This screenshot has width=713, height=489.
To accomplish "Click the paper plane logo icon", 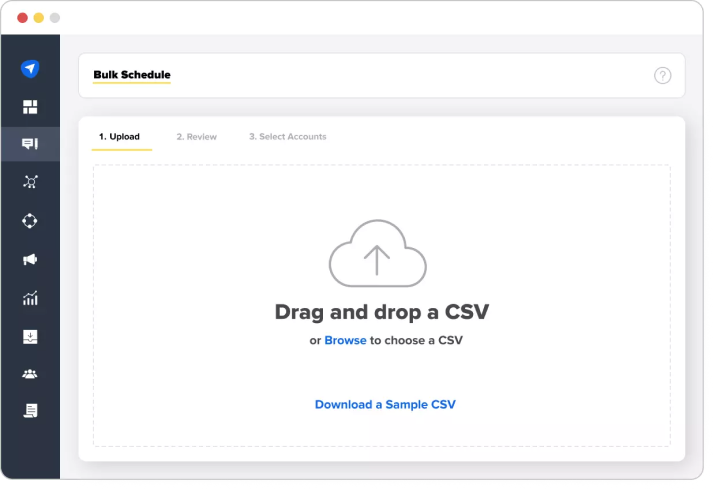I will coord(30,69).
